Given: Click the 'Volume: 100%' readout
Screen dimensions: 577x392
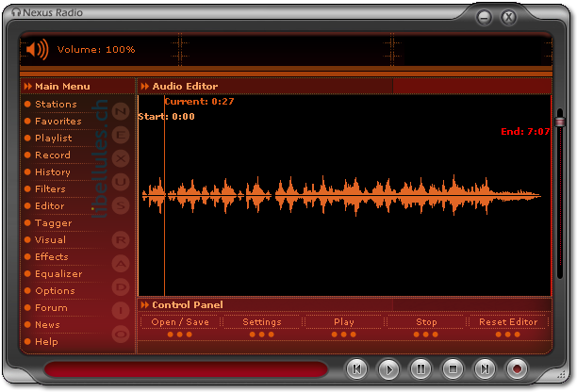Looking at the screenshot, I should point(96,50).
